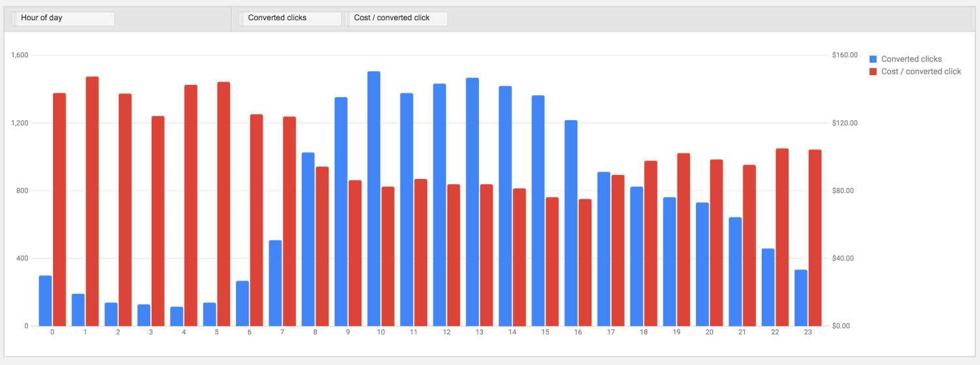The height and width of the screenshot is (365, 980).
Task: Click the hour 2 x-axis label
Action: pos(118,332)
